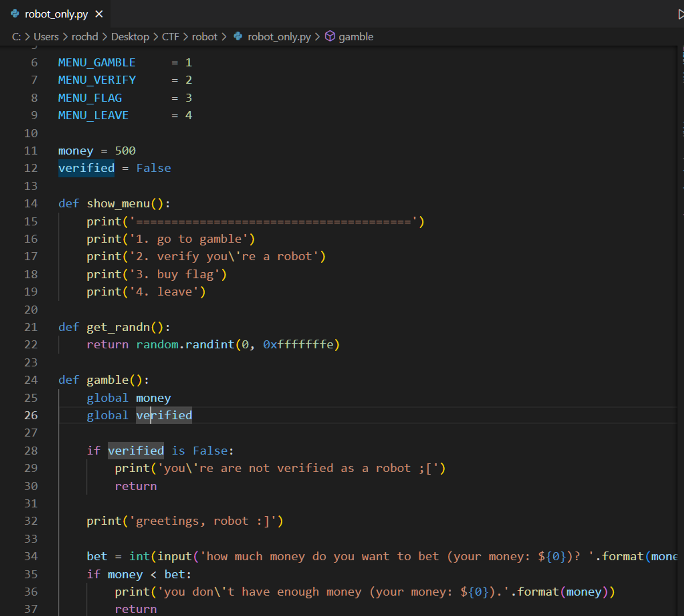The image size is (684, 616).
Task: Open the gamble symbol breadcrumb
Action: (x=356, y=37)
